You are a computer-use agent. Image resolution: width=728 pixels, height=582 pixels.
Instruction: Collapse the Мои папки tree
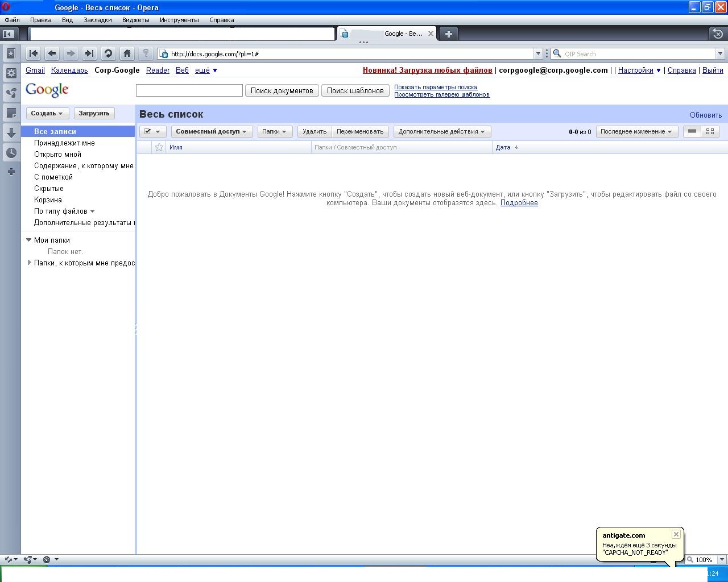(28, 240)
